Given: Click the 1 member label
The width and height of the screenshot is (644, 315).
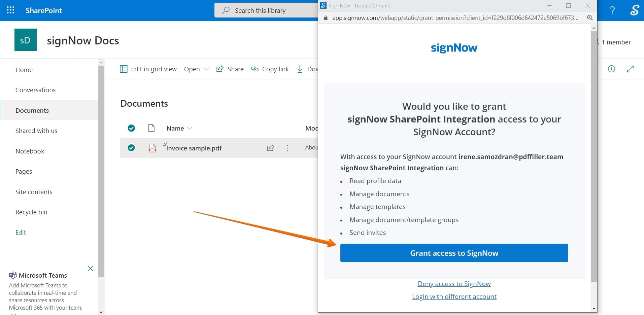Looking at the screenshot, I should tap(616, 42).
